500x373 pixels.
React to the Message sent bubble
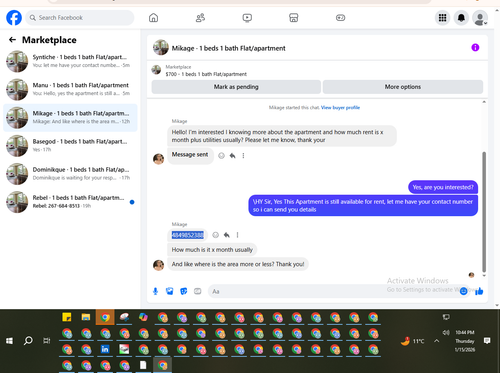[x=221, y=156]
